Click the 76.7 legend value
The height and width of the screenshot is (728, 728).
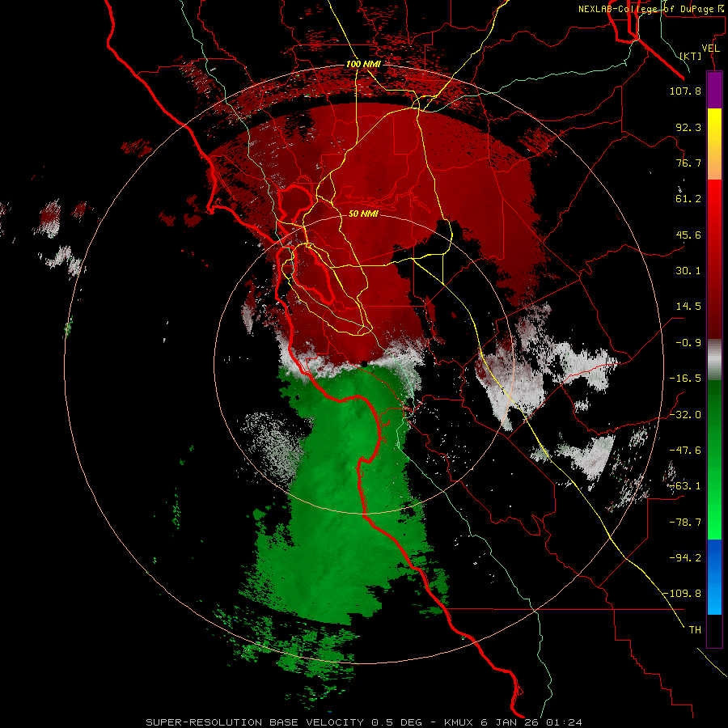(688, 163)
